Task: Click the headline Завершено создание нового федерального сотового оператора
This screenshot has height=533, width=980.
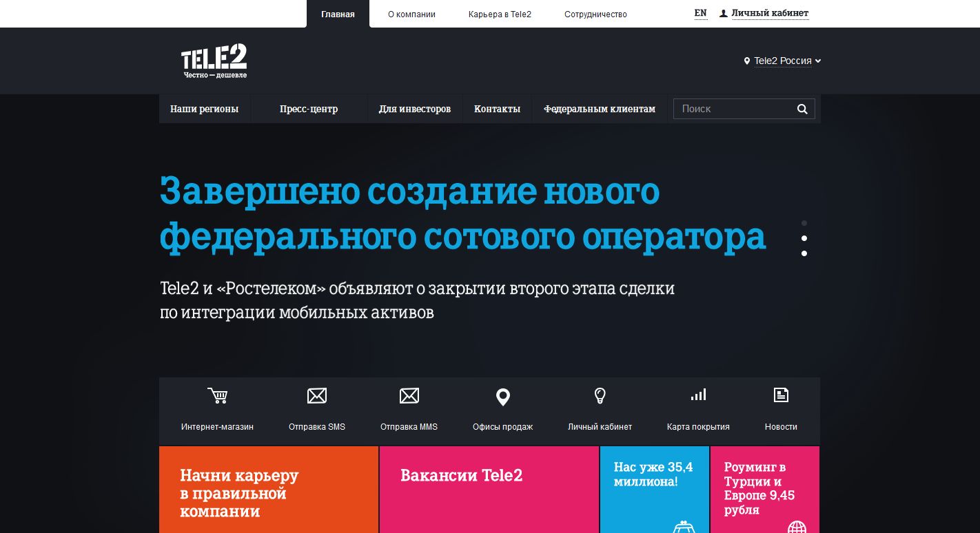Action: (463, 214)
